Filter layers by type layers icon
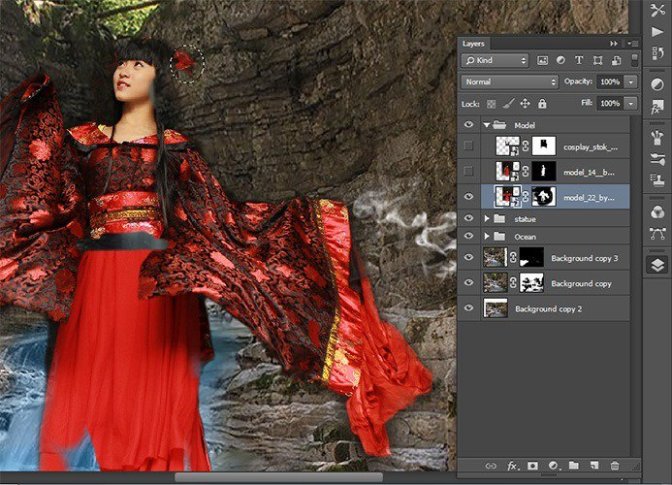This screenshot has height=485, width=672. tap(579, 60)
